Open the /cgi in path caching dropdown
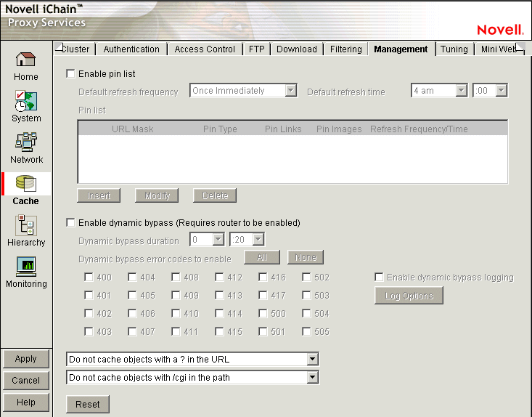Image resolution: width=532 pixels, height=417 pixels. click(192, 378)
